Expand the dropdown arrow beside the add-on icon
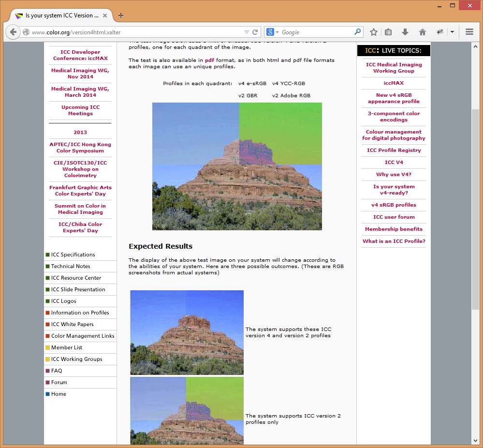The image size is (483, 448). click(x=452, y=32)
